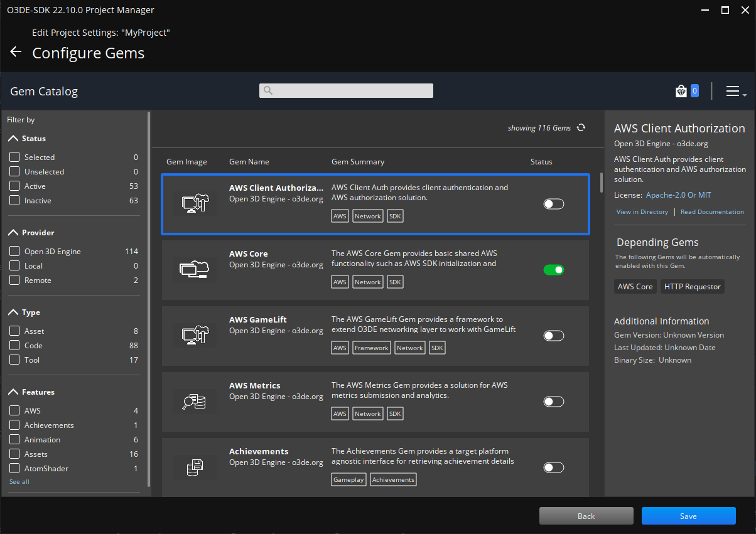
Task: Click the Gameplay tag on Achievements gem
Action: coord(348,479)
